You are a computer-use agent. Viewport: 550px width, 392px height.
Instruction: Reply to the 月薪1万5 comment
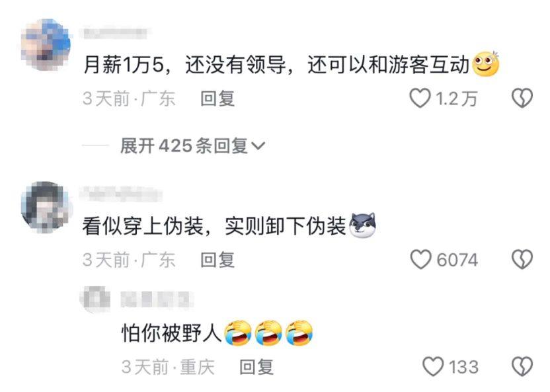217,98
